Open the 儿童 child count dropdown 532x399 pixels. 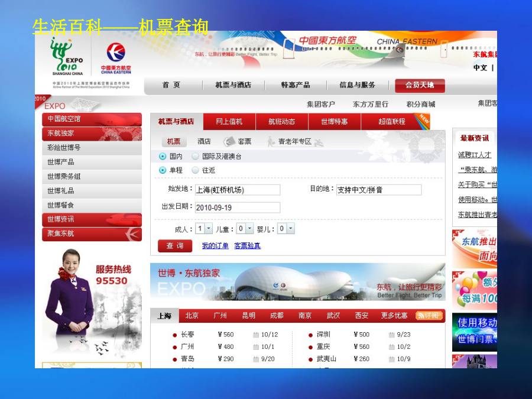(245, 229)
